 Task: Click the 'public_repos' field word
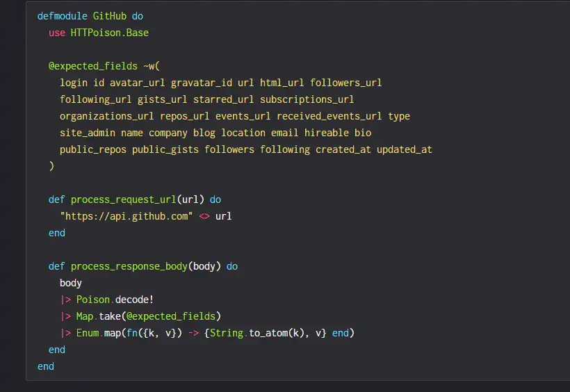click(93, 150)
